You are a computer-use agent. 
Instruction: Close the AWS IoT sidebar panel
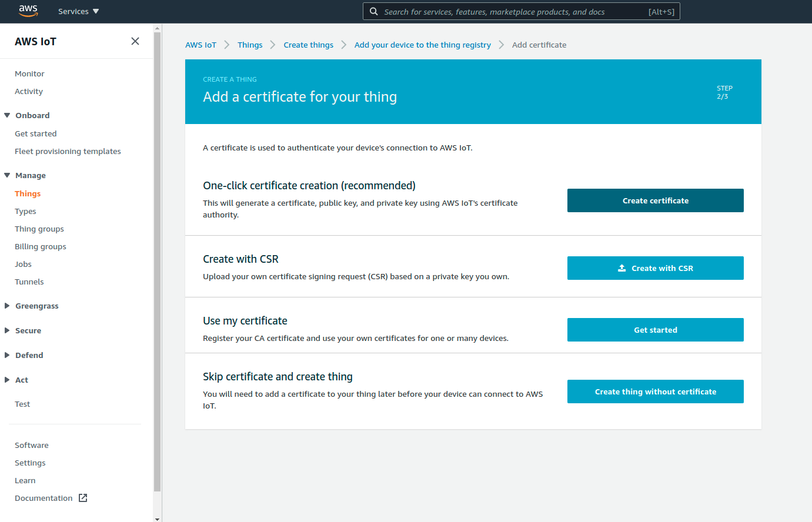point(135,41)
